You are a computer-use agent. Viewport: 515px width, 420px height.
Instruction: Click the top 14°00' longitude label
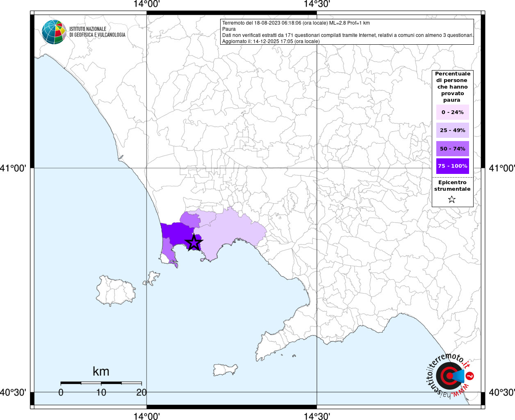coord(146,4)
